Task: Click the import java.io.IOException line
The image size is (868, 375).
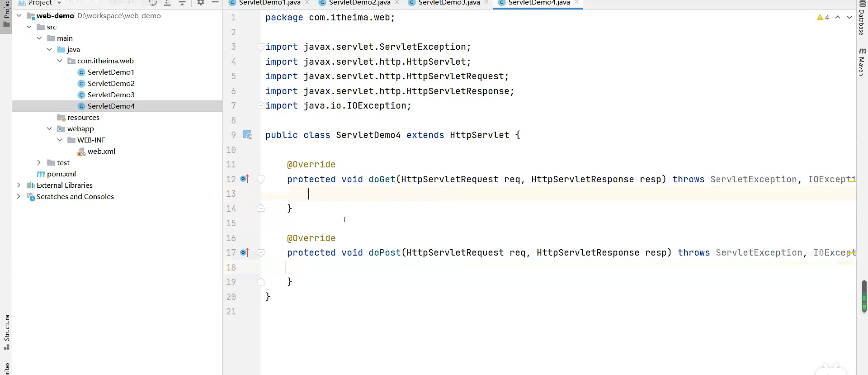Action: [x=339, y=105]
